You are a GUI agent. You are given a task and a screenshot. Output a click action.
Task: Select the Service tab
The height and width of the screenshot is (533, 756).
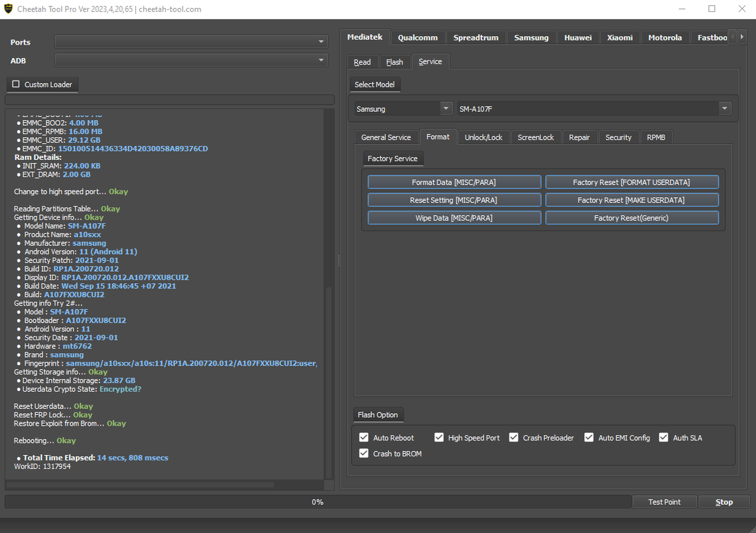[430, 61]
